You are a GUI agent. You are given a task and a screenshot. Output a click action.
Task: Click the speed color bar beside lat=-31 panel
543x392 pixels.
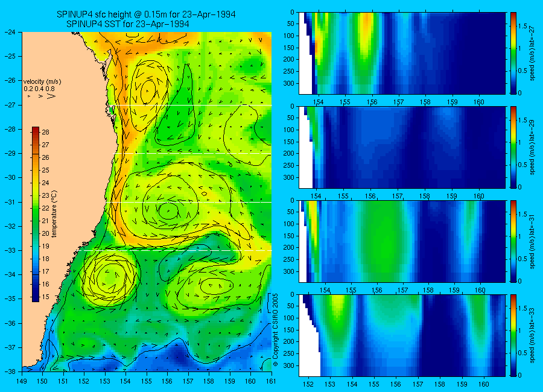tap(513, 241)
